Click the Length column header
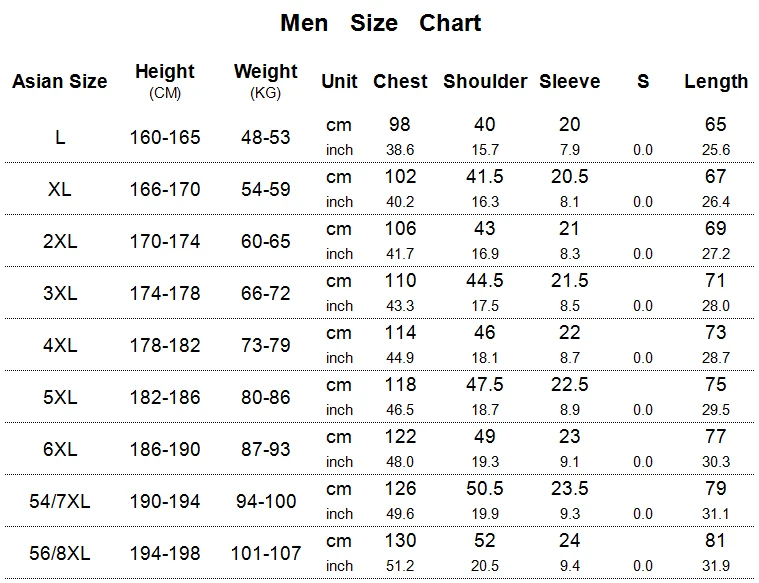The height and width of the screenshot is (583, 759). [716, 82]
